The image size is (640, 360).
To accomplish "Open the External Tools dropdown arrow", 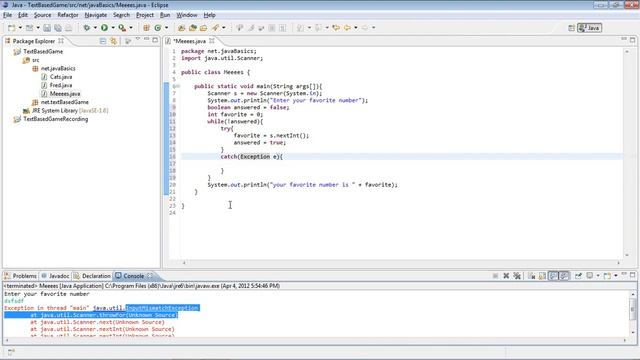I will pyautogui.click(x=131, y=28).
